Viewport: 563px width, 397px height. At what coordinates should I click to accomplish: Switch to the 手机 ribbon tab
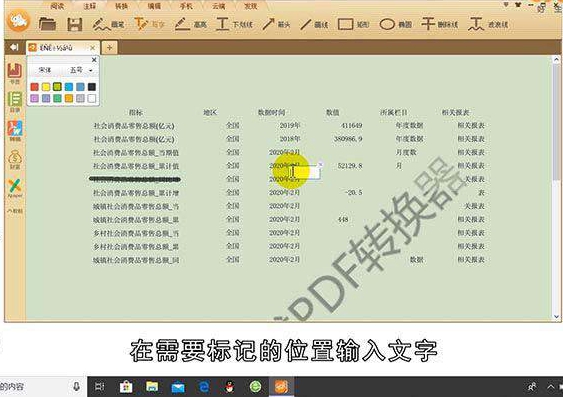click(x=186, y=6)
